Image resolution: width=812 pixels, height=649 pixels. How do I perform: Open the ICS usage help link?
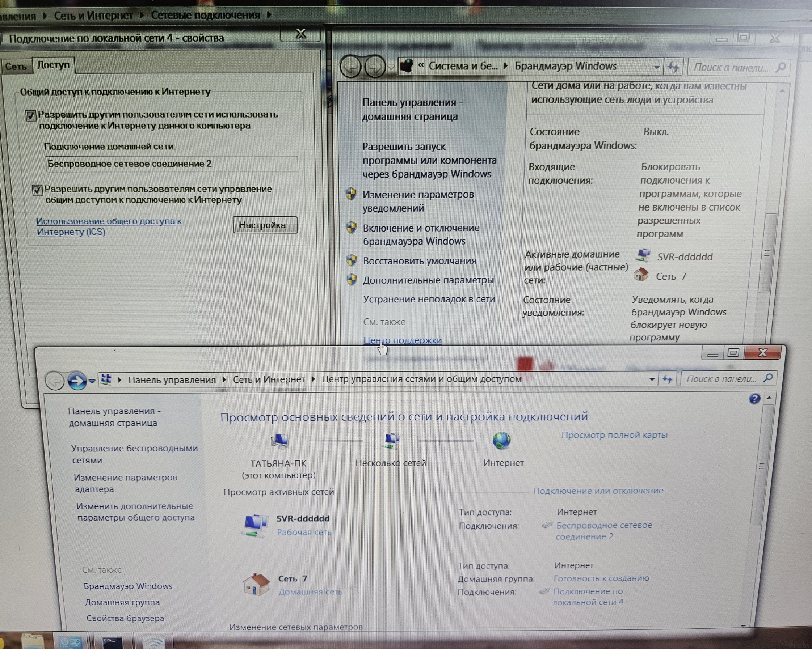coord(109,226)
